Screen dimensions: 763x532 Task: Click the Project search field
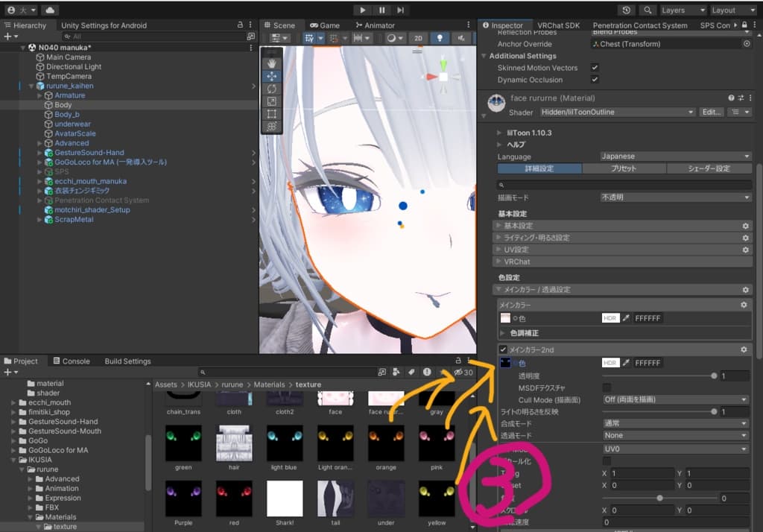pos(287,373)
